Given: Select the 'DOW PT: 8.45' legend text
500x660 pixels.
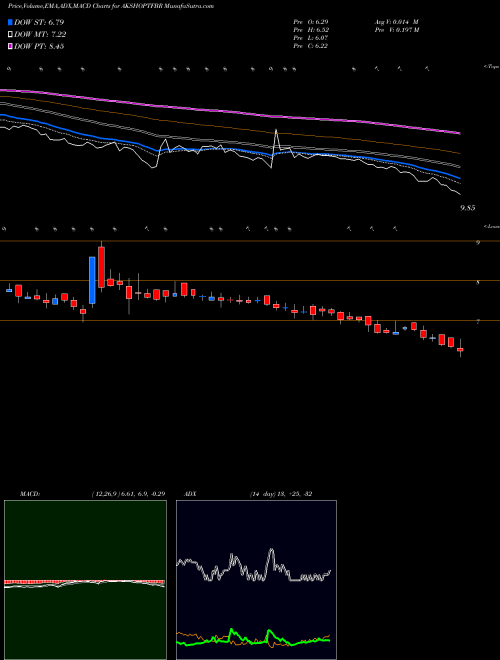Looking at the screenshot, I should [39, 46].
